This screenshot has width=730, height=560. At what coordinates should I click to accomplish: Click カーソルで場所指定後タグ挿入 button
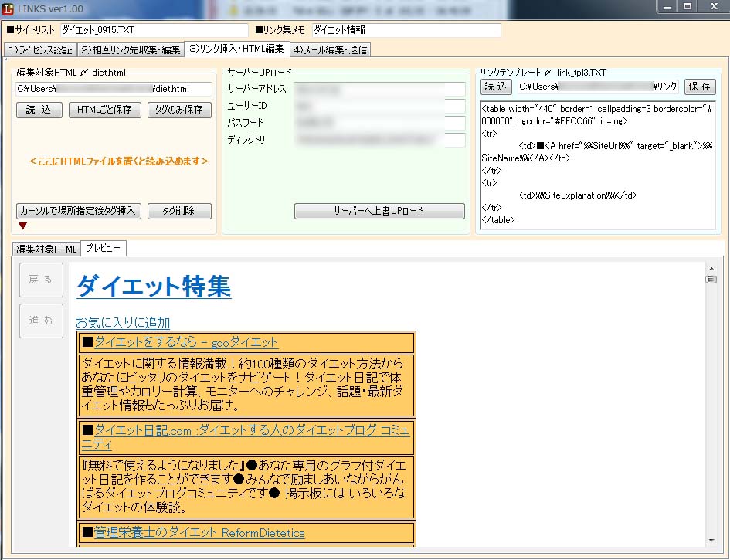pyautogui.click(x=79, y=211)
